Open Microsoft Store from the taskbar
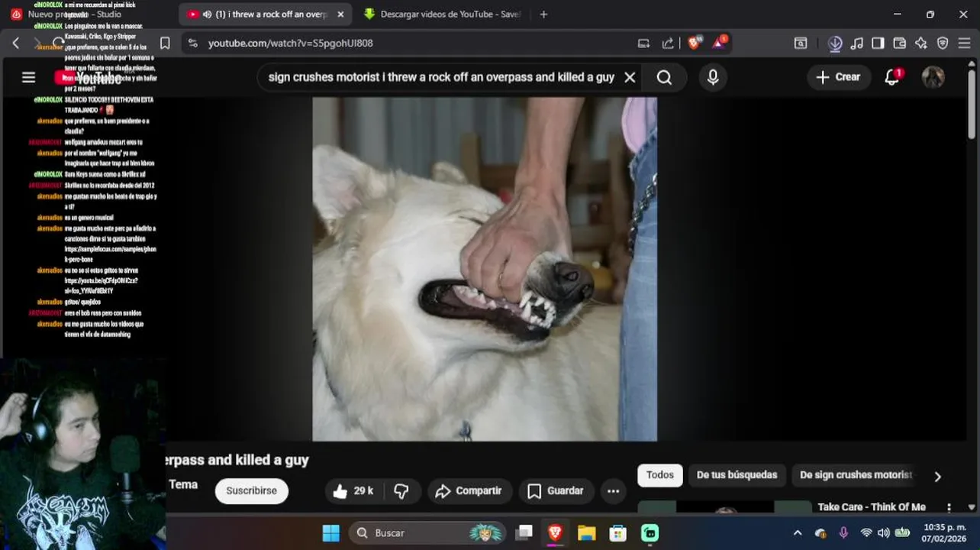The image size is (980, 550). tap(618, 532)
